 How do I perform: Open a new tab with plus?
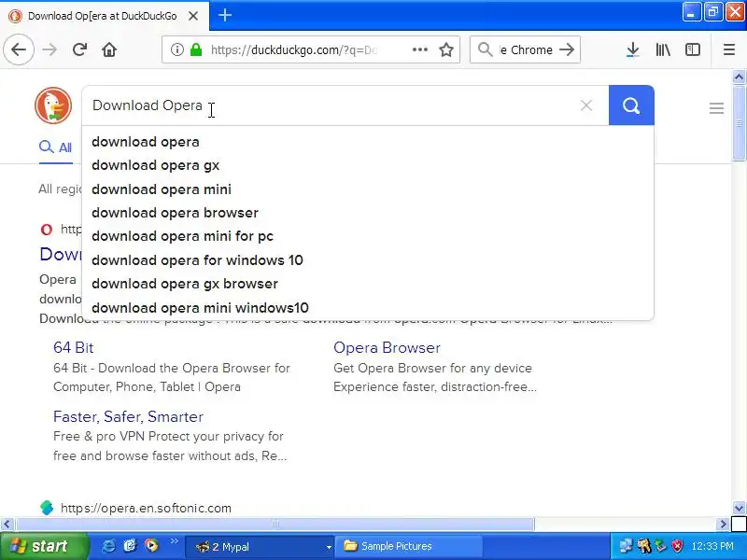point(225,15)
